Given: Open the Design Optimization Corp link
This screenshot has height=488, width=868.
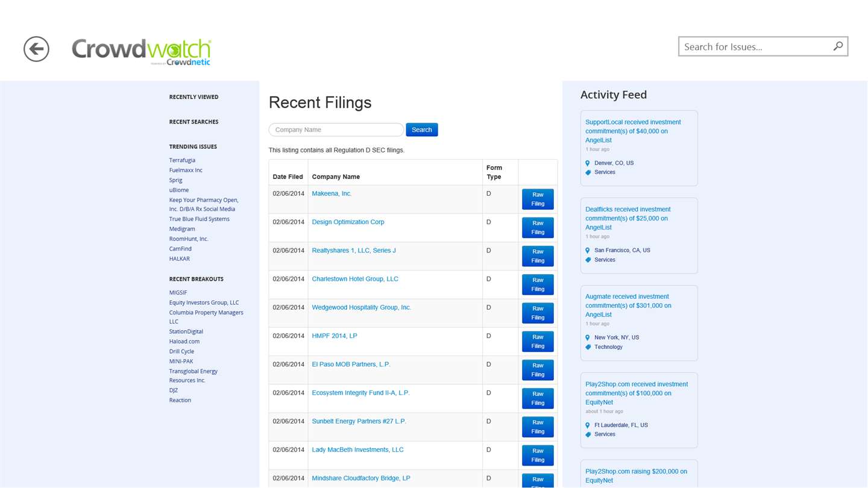Looking at the screenshot, I should click(x=348, y=222).
